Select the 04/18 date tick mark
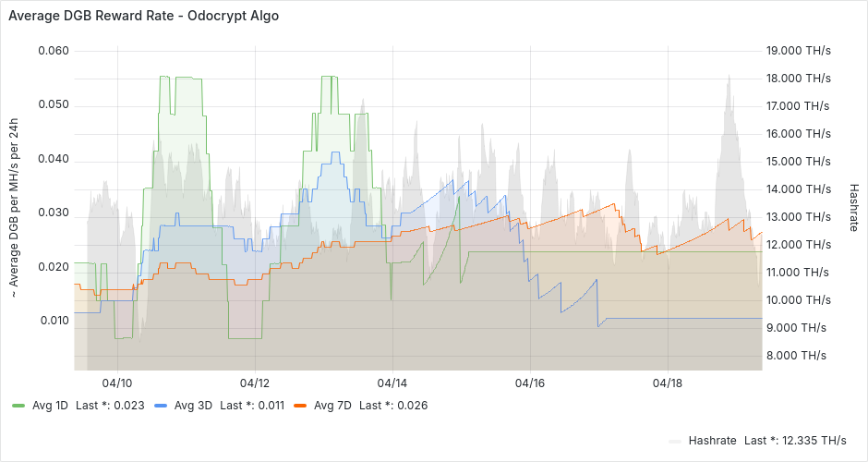Screen dimensions: 868x462 (x=668, y=383)
